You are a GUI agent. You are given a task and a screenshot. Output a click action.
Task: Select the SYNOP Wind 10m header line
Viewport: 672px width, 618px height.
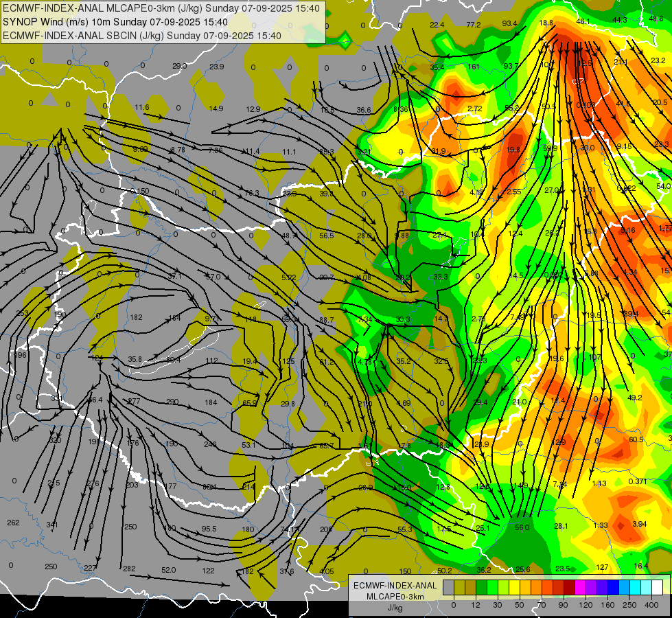(115, 22)
